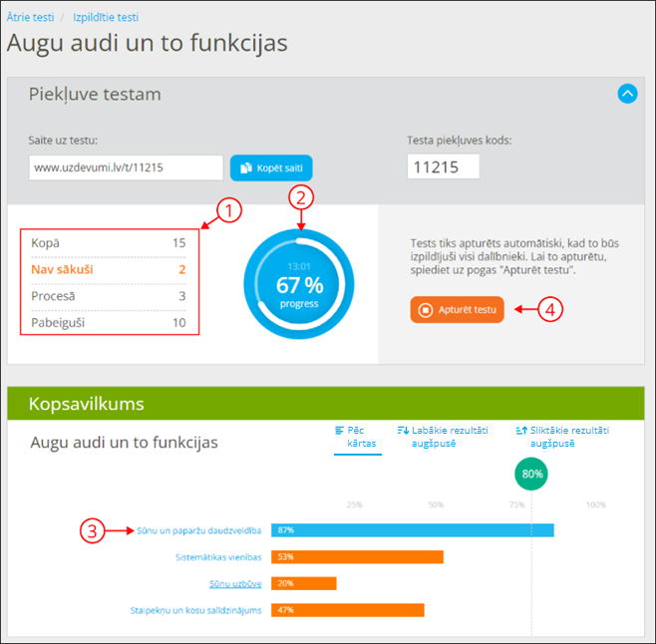
Task: Click the Testa piekļuves kods label
Action: pyautogui.click(x=460, y=141)
